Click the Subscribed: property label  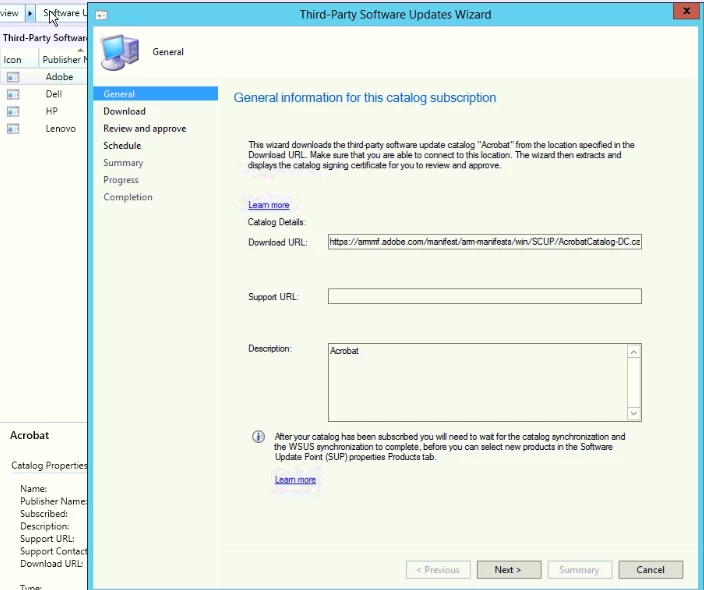pyautogui.click(x=44, y=514)
